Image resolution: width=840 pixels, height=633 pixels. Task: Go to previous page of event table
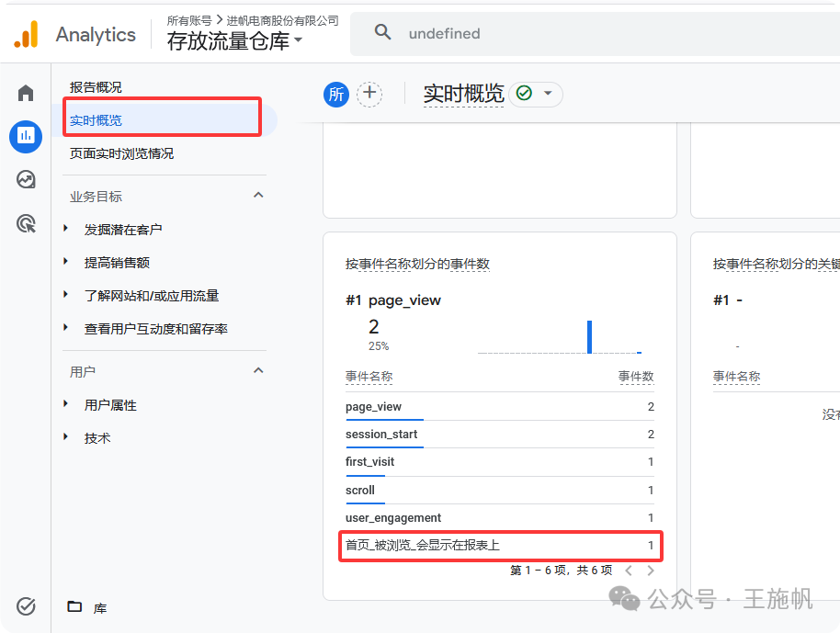[x=629, y=571]
